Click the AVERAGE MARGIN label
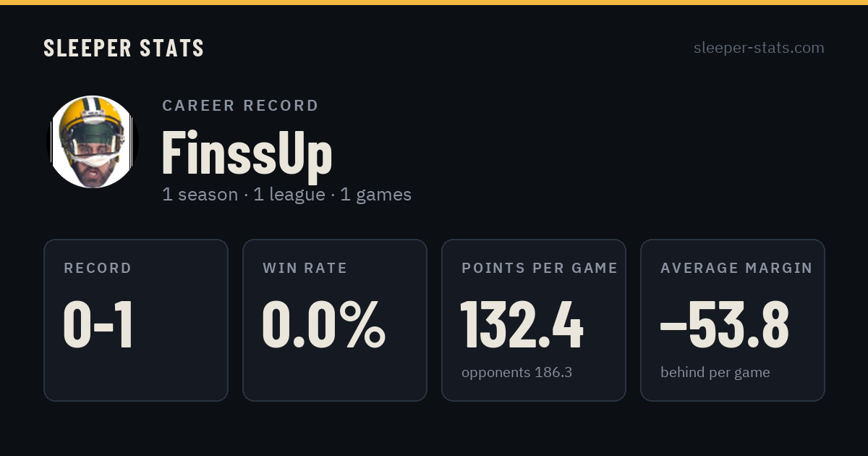Screen dimensions: 868x456 pyautogui.click(x=736, y=268)
